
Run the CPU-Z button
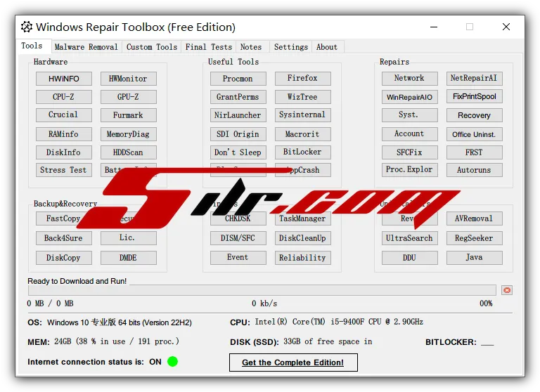pos(63,97)
